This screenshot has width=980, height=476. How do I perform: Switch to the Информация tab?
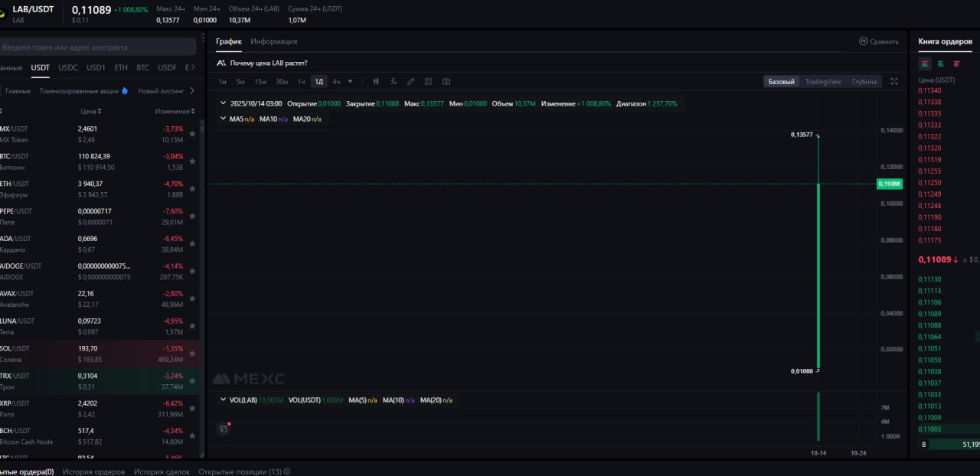tap(274, 41)
